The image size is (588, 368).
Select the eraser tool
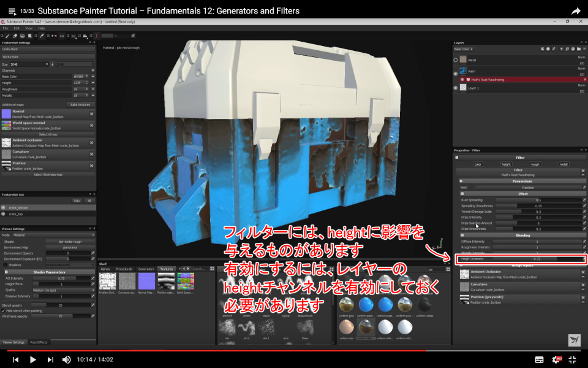(15, 36)
